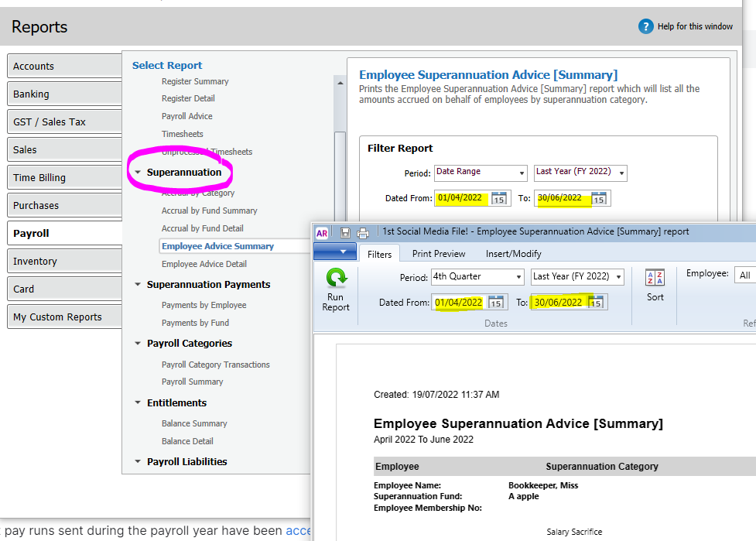The width and height of the screenshot is (756, 541).
Task: Open calendar for To date in report window
Action: coord(595,303)
